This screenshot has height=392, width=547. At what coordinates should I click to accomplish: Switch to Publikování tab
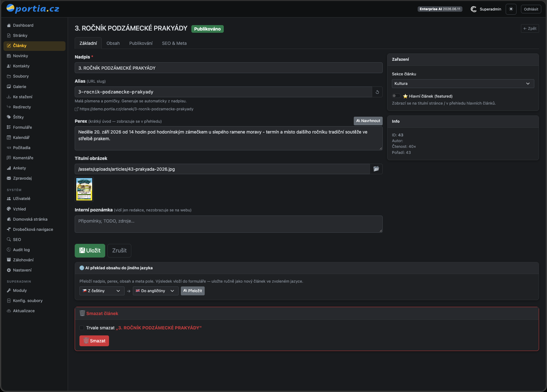point(141,43)
